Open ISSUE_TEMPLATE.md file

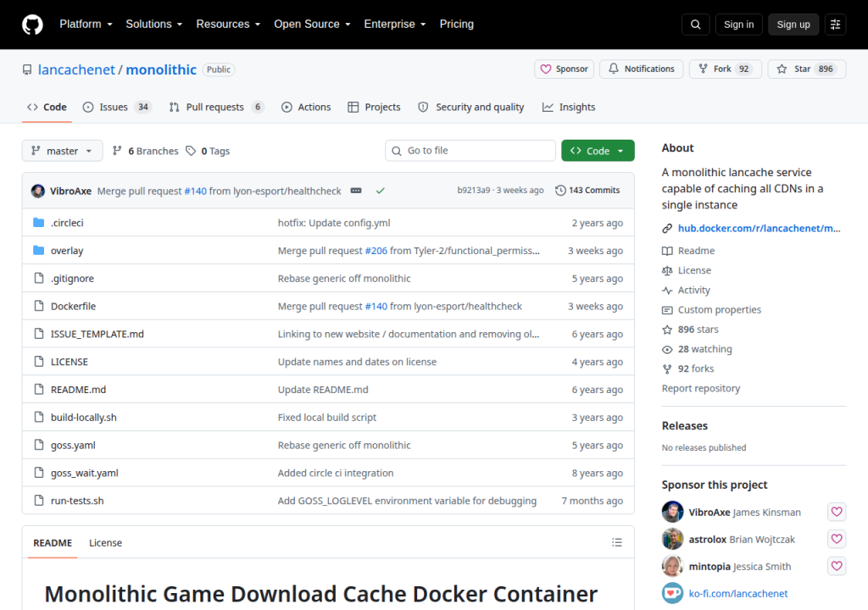tap(97, 334)
